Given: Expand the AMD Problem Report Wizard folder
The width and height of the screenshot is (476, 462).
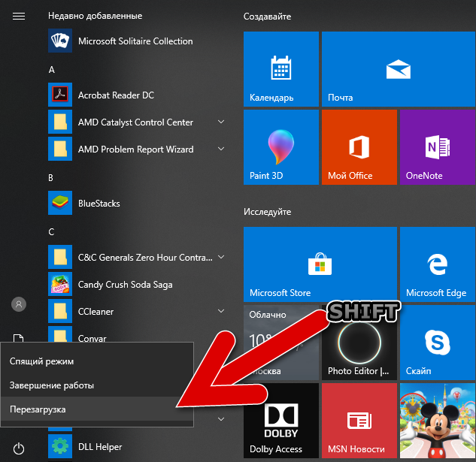Looking at the screenshot, I should point(221,149).
